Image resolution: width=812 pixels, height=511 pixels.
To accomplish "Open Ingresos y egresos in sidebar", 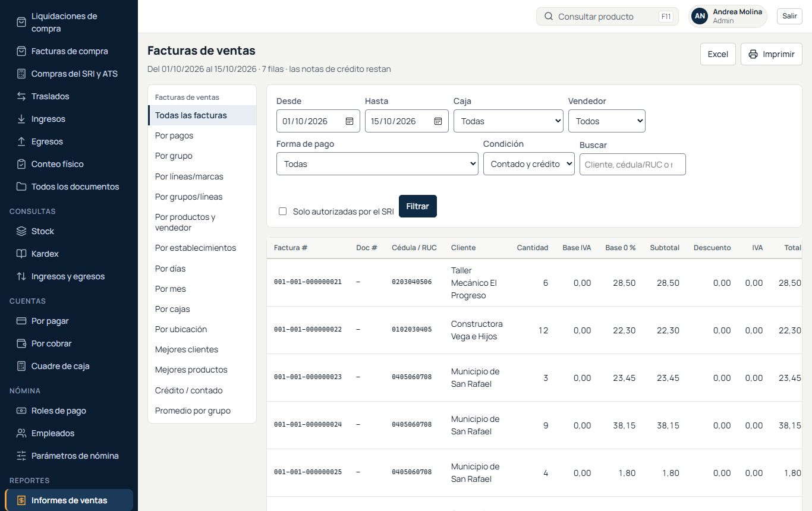I will click(x=69, y=276).
